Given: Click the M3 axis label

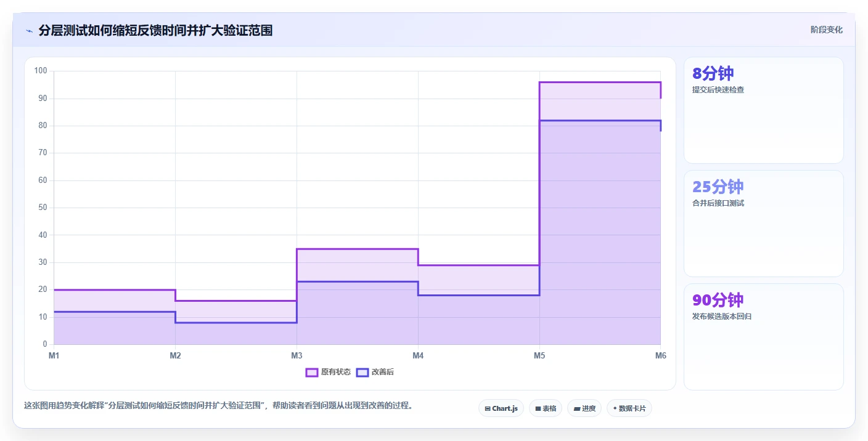Looking at the screenshot, I should (297, 355).
